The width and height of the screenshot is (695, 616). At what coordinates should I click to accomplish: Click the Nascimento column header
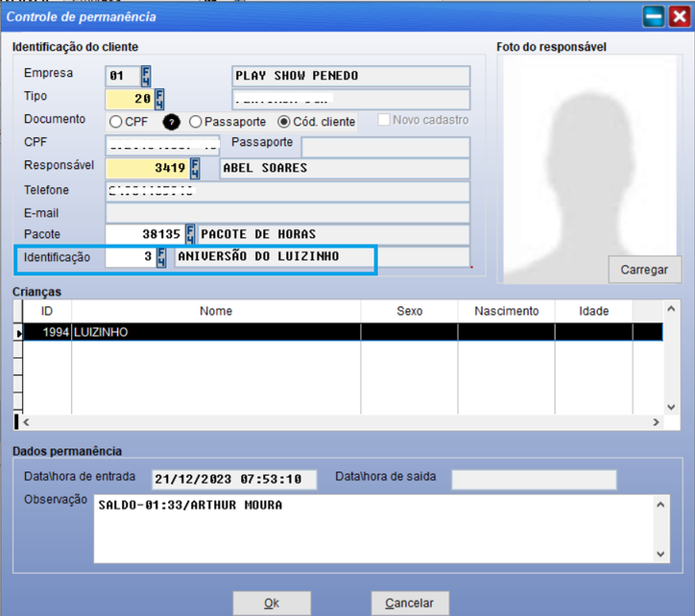coord(506,311)
